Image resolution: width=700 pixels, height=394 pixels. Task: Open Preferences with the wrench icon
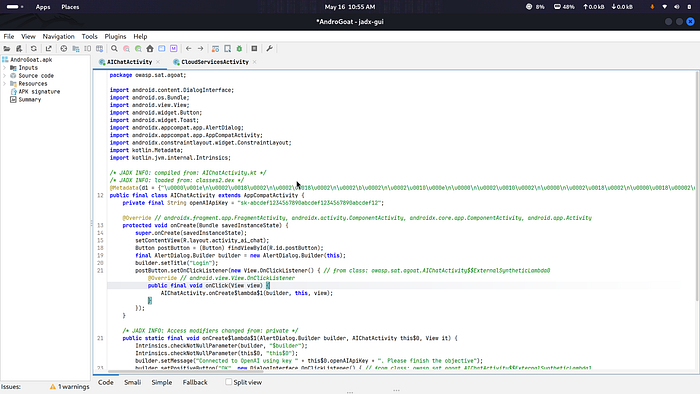[269, 49]
